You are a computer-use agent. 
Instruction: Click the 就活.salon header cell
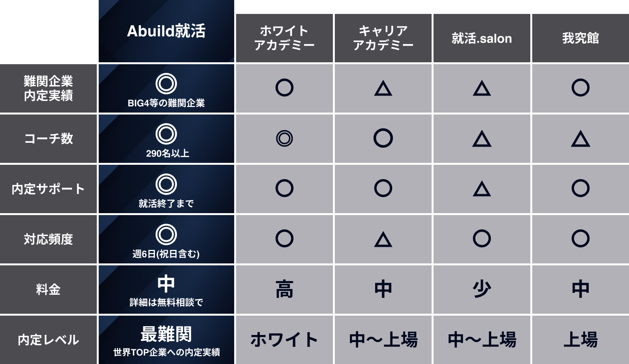(x=482, y=38)
